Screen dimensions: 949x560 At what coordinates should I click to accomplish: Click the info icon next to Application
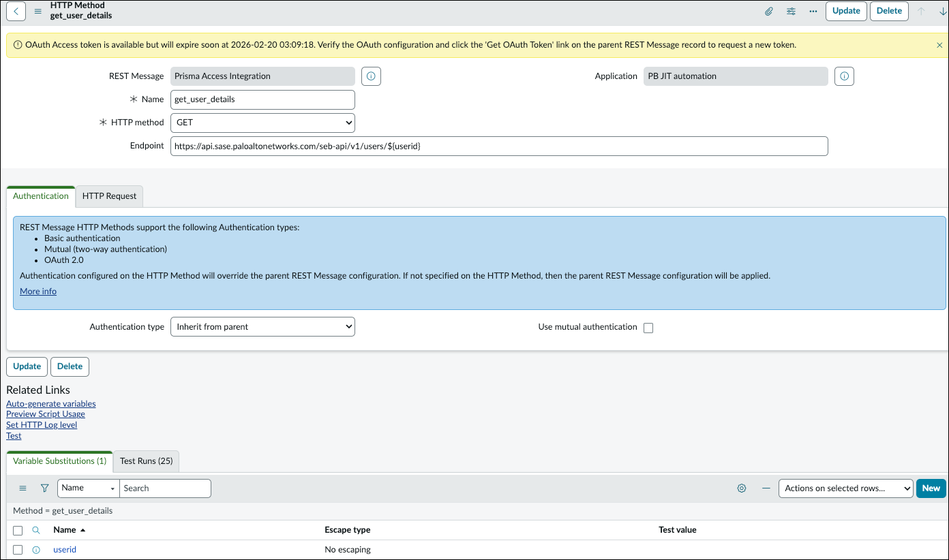pyautogui.click(x=844, y=76)
